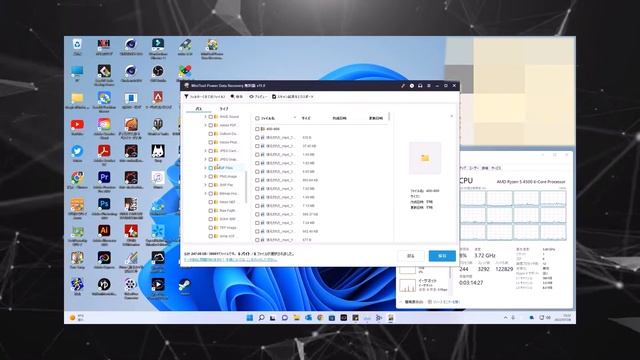
Task: Click the key (register) icon in MiniTool title bar
Action: pyautogui.click(x=403, y=86)
